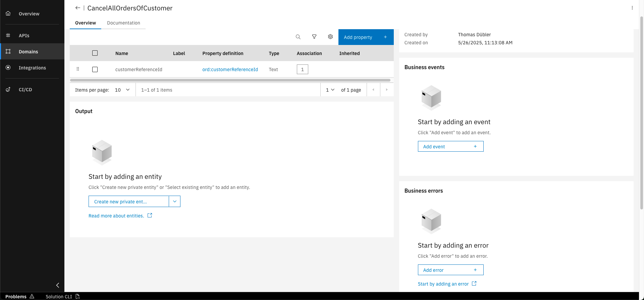This screenshot has width=644, height=300.
Task: Click the Solution CLI document icon
Action: [x=77, y=296]
